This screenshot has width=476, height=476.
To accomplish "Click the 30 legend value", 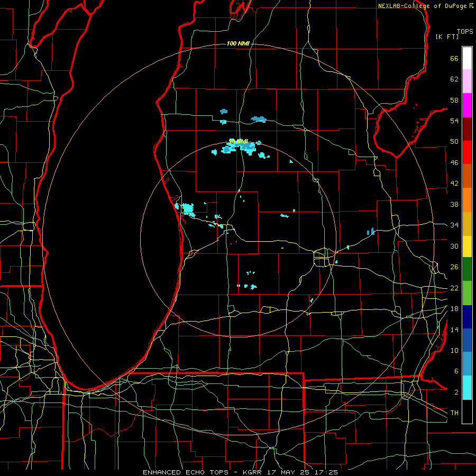I will pos(454,246).
